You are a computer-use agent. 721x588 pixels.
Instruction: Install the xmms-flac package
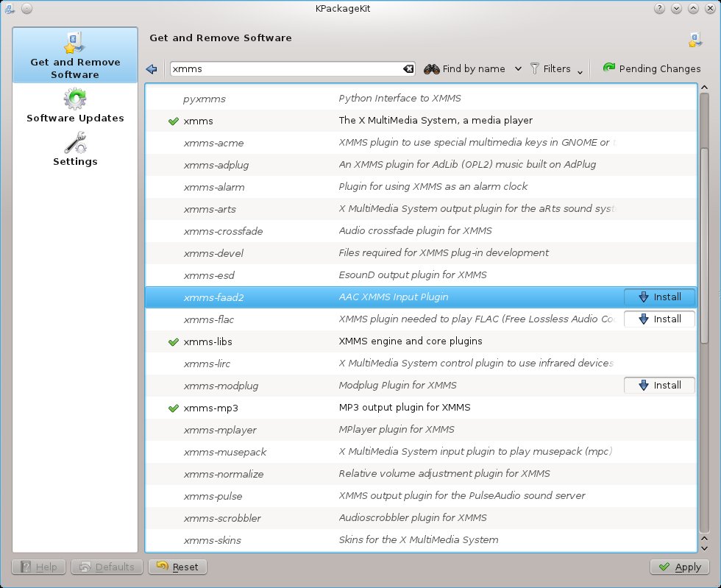(659, 319)
